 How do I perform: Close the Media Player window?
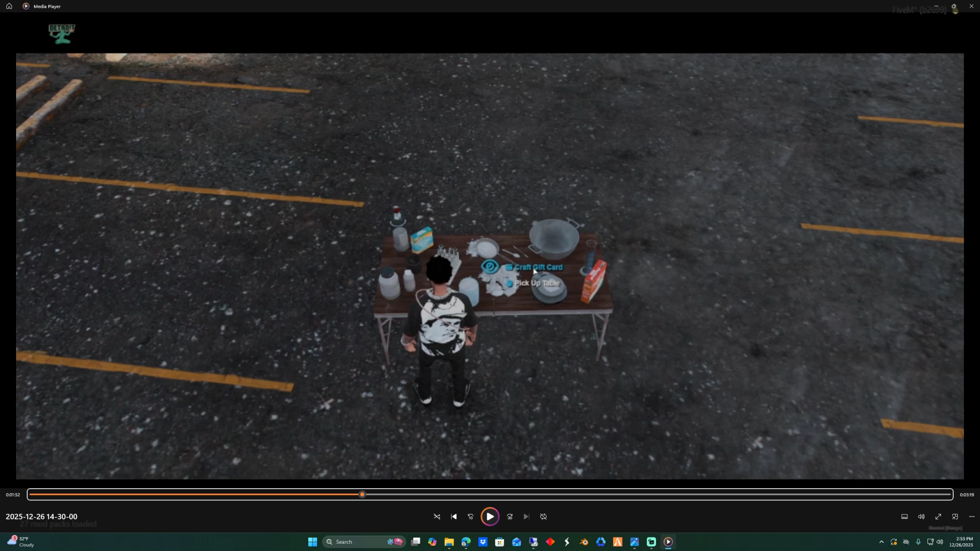(x=971, y=6)
